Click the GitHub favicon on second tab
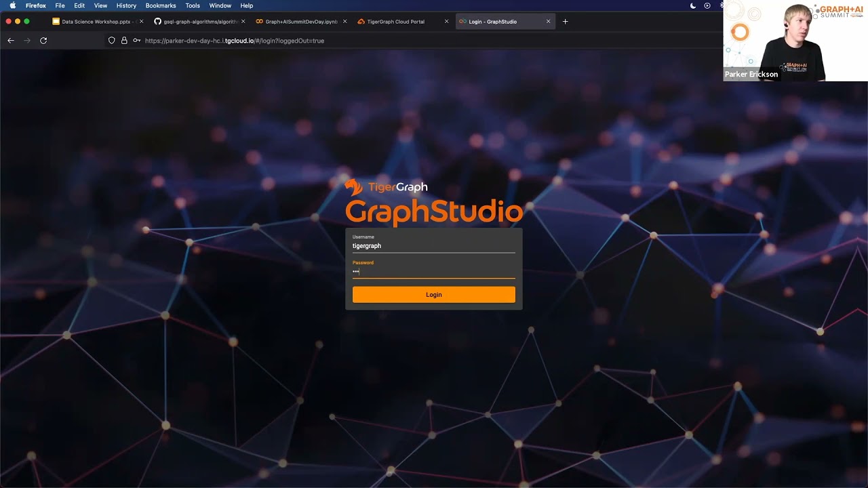The image size is (868, 488). coord(157,22)
